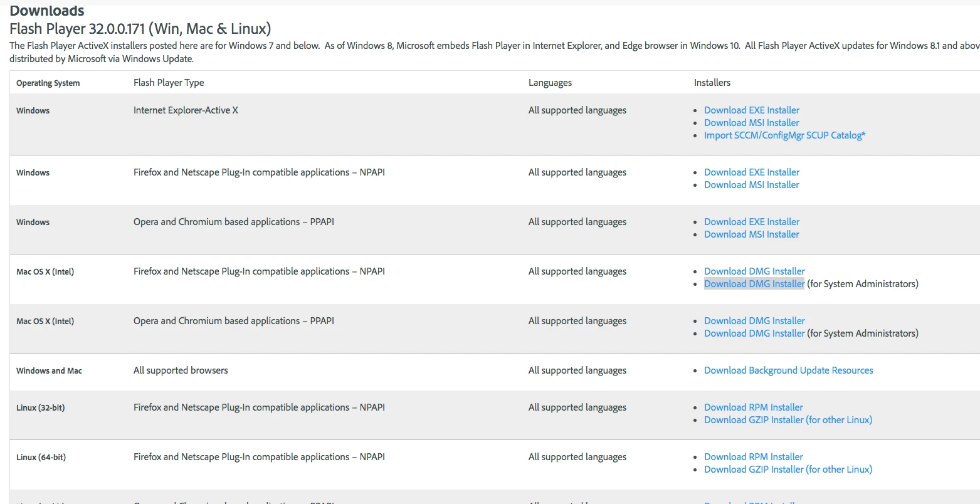980x504 pixels.
Task: Click the 'Installers' column header
Action: [x=712, y=83]
